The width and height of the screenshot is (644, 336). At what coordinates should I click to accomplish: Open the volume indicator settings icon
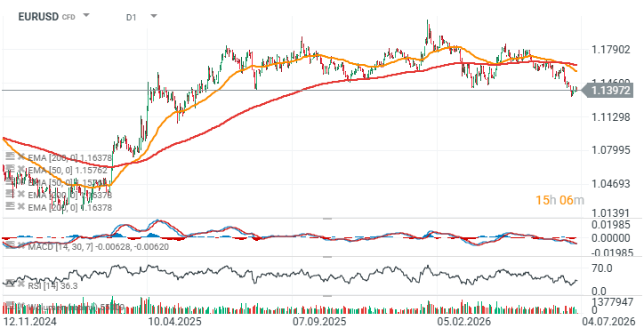tap(10, 306)
